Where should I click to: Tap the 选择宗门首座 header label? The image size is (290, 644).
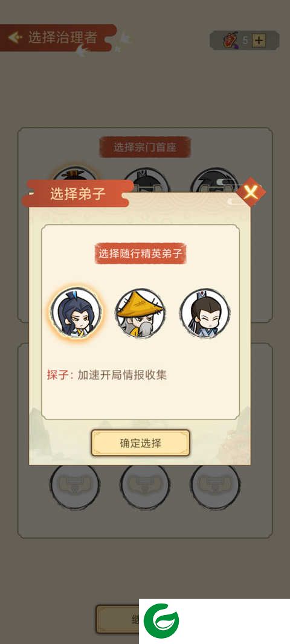pos(145,147)
